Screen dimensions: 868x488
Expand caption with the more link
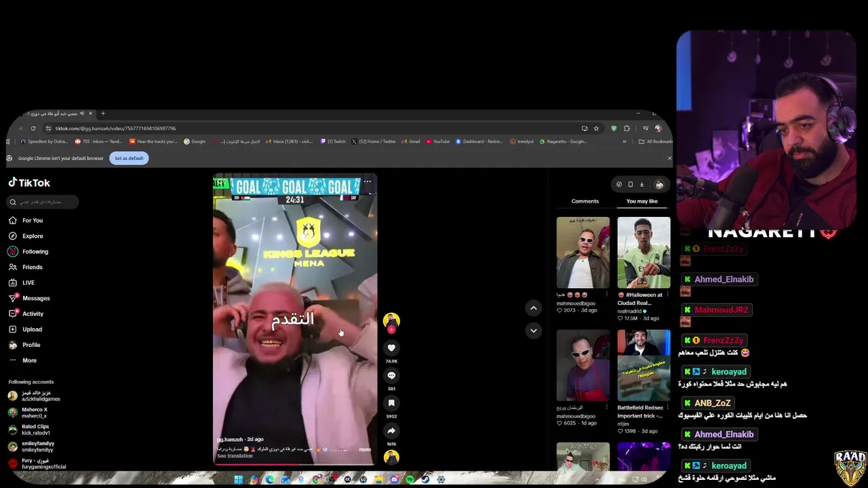coord(365,449)
